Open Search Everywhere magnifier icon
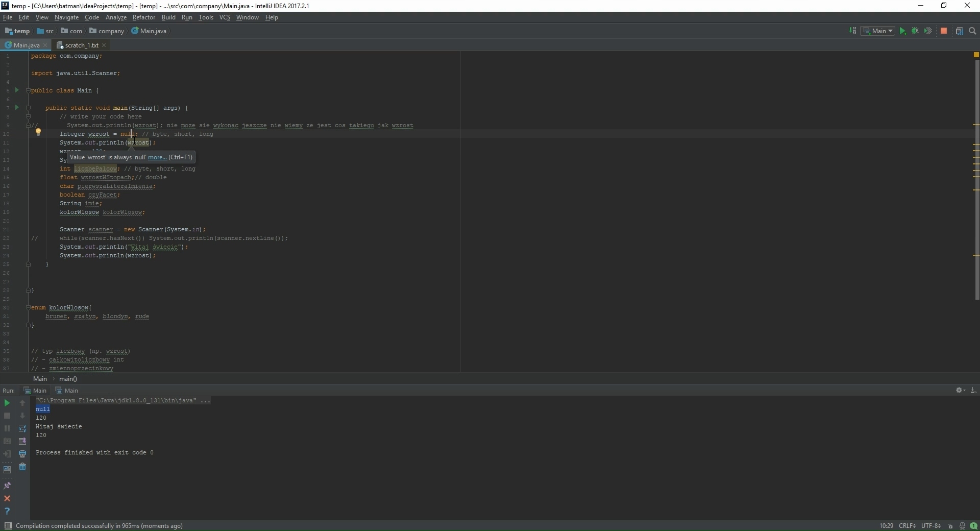 (972, 31)
